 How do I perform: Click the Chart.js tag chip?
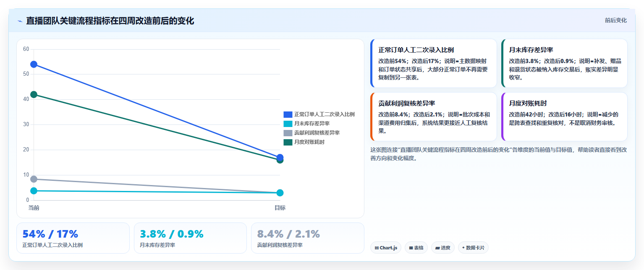[x=386, y=248]
